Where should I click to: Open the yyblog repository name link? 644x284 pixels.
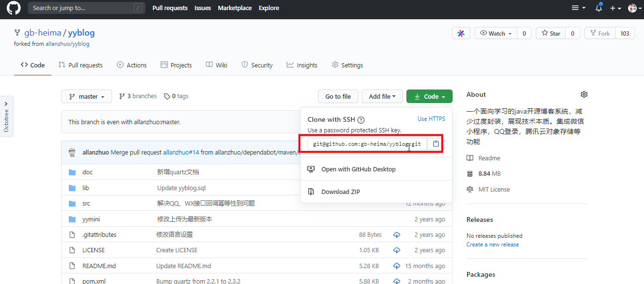point(81,33)
